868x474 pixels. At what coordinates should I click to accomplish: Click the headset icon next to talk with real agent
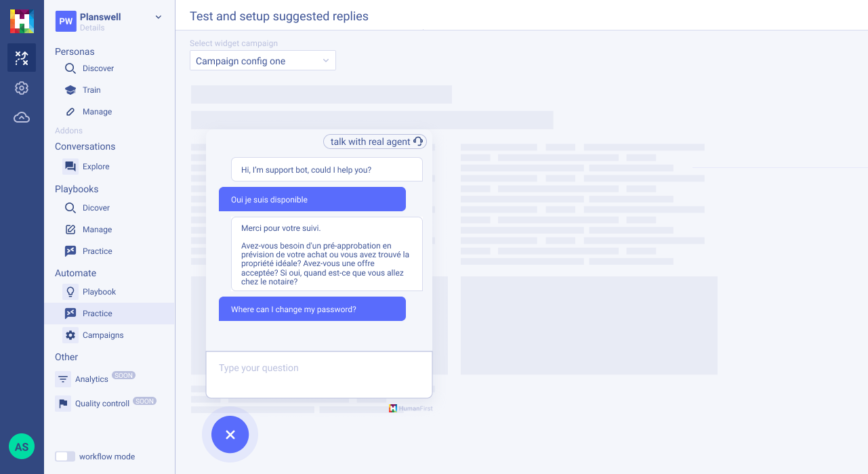pyautogui.click(x=418, y=142)
